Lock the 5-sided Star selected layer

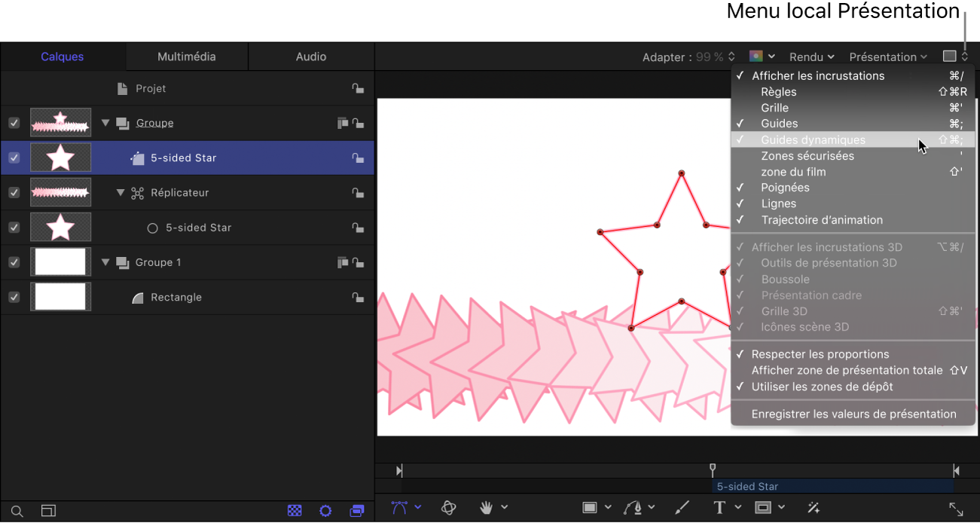[358, 158]
